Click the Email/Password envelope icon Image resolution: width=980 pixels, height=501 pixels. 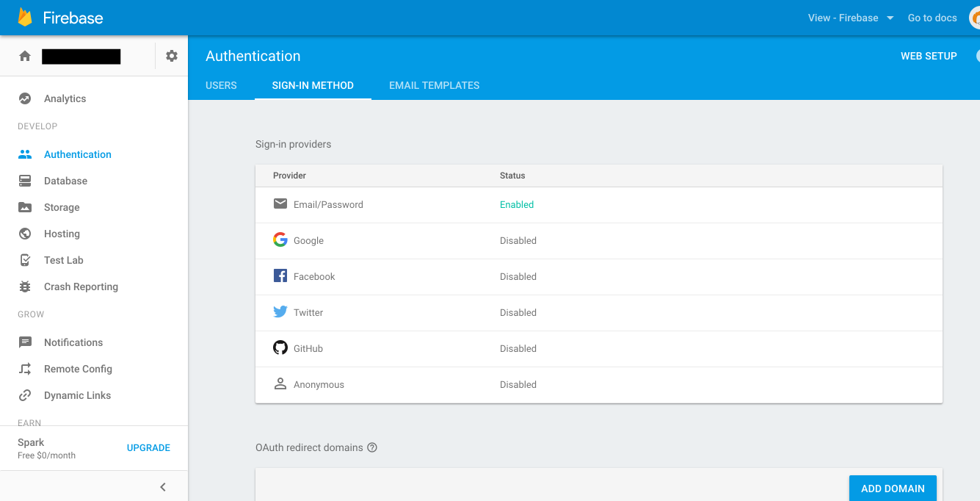point(280,203)
